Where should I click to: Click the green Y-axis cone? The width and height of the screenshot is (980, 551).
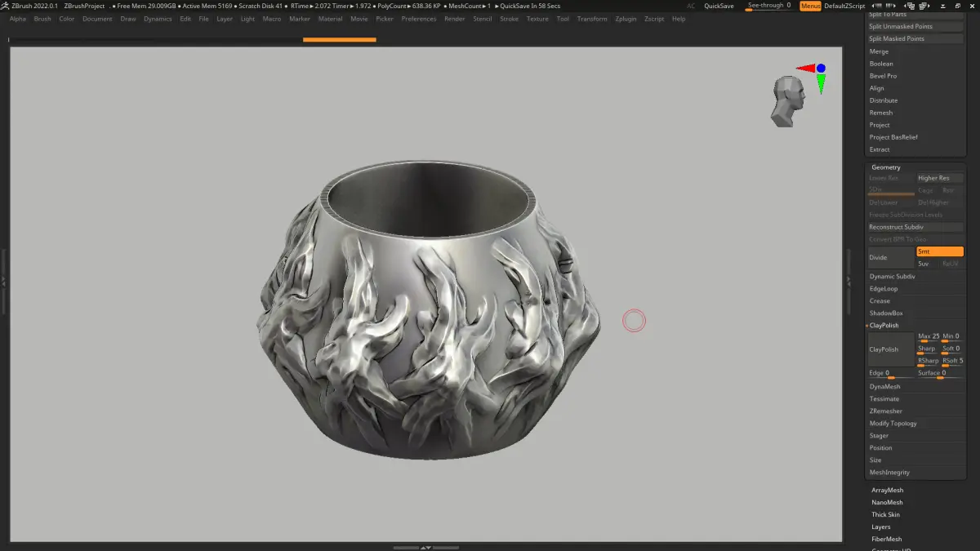(x=821, y=84)
